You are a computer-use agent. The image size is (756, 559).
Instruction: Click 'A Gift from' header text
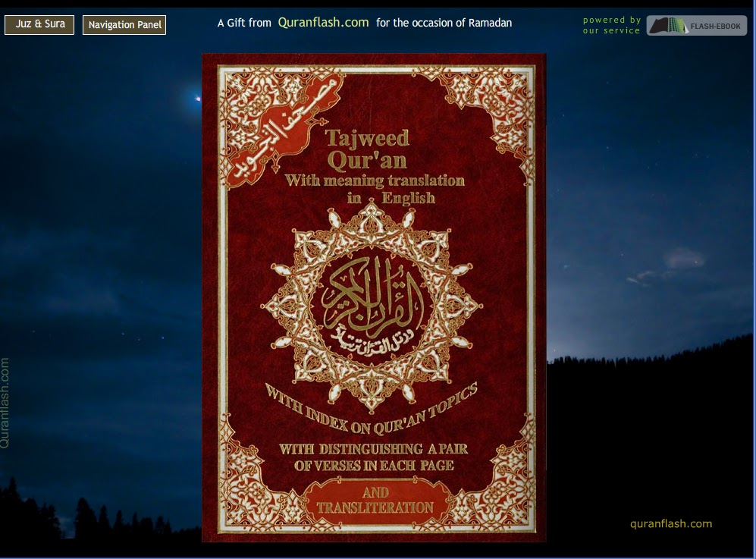pyautogui.click(x=244, y=24)
